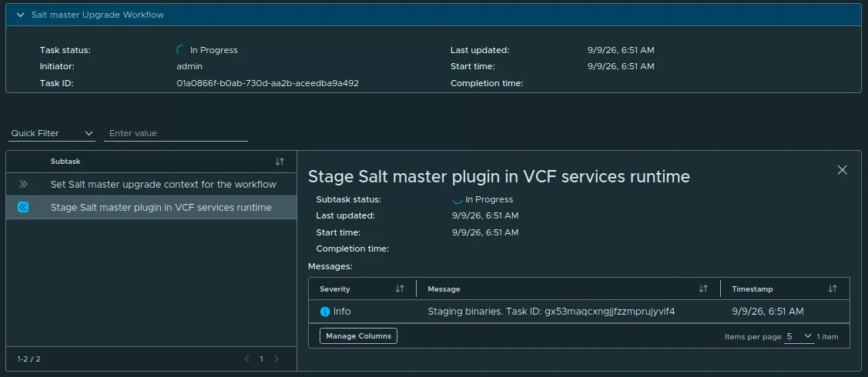Viewport: 868px width, 377px height.
Task: Select 'Stage Salt master plugin in VCF services runtime' subtask
Action: point(161,207)
